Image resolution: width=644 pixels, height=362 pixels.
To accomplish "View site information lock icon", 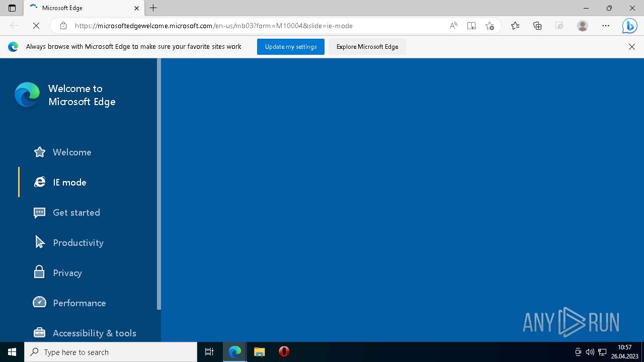I will click(63, 26).
